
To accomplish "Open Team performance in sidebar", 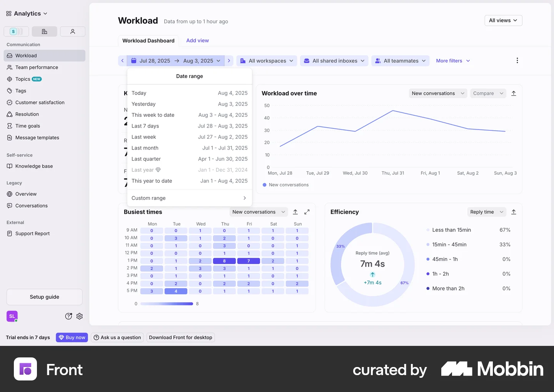I will (45, 67).
